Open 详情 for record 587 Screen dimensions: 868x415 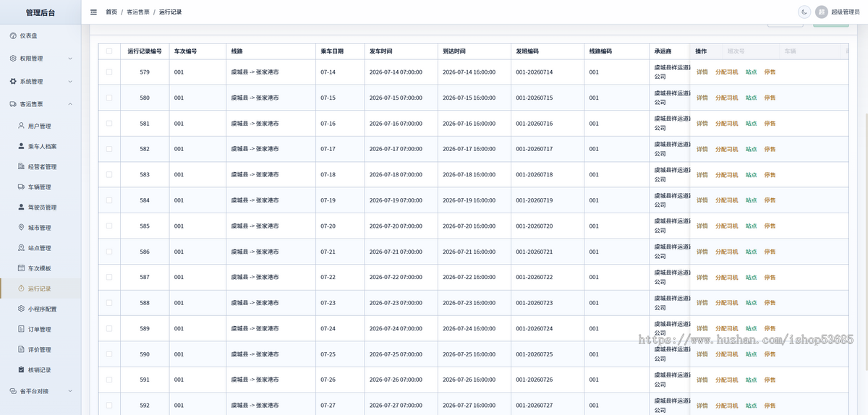[702, 278]
